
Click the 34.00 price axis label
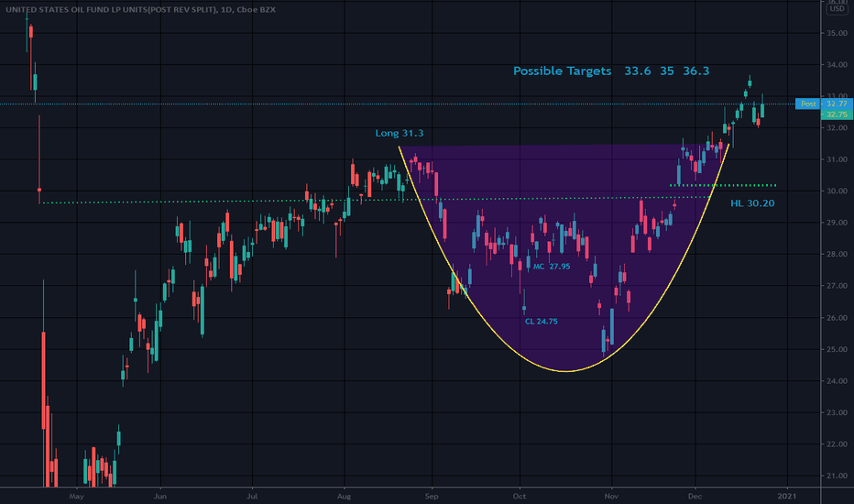tap(837, 65)
